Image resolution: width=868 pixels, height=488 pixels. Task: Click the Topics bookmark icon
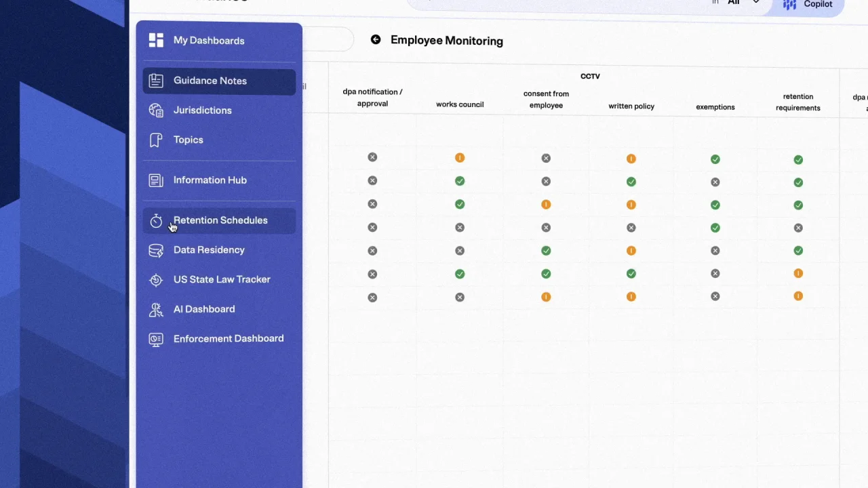(156, 140)
